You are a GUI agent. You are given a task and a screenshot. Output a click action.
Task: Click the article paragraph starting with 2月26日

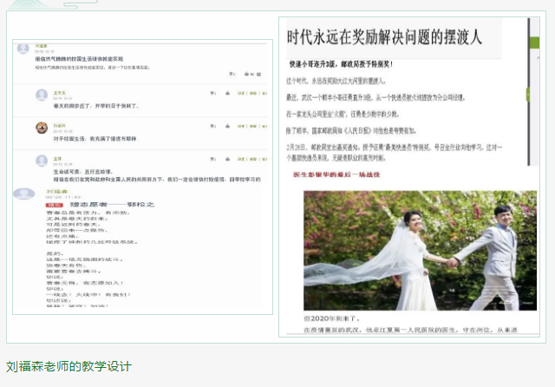click(394, 153)
